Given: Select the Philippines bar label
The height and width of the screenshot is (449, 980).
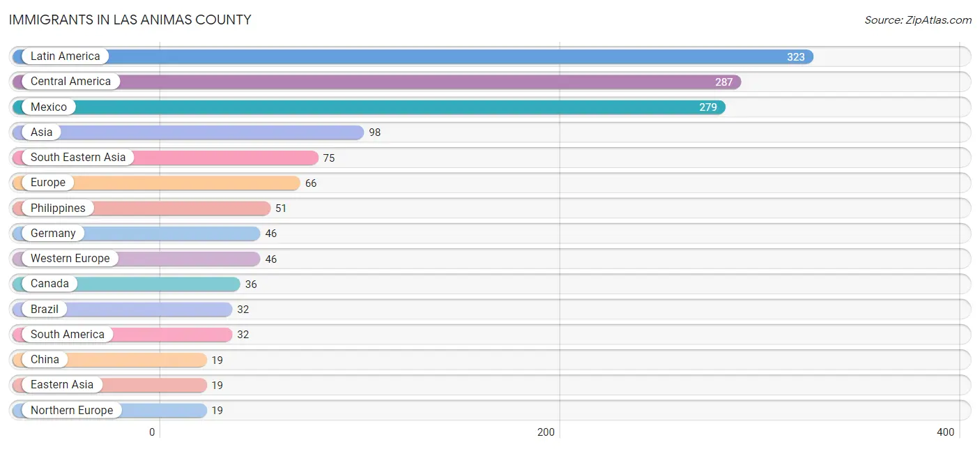Looking at the screenshot, I should point(58,208).
